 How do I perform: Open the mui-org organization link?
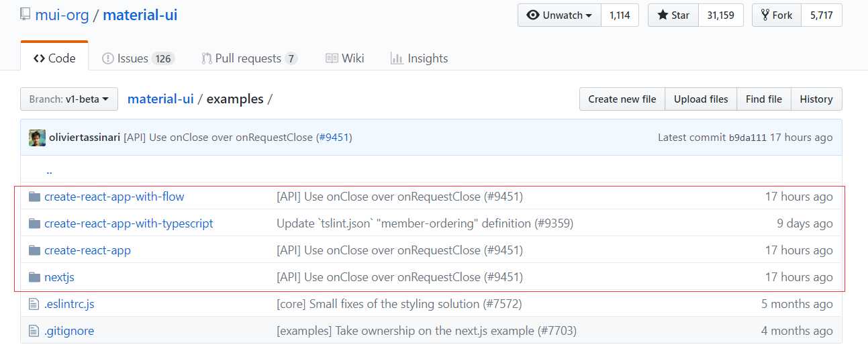point(61,15)
